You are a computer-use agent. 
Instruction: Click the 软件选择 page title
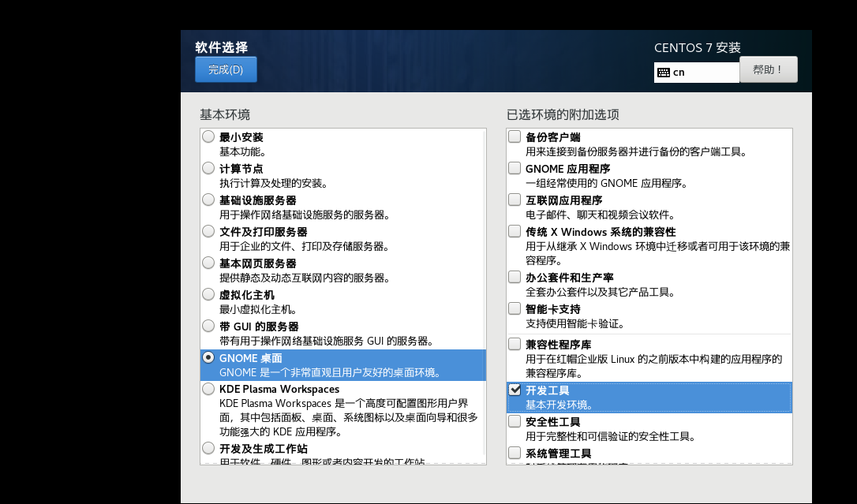point(222,47)
